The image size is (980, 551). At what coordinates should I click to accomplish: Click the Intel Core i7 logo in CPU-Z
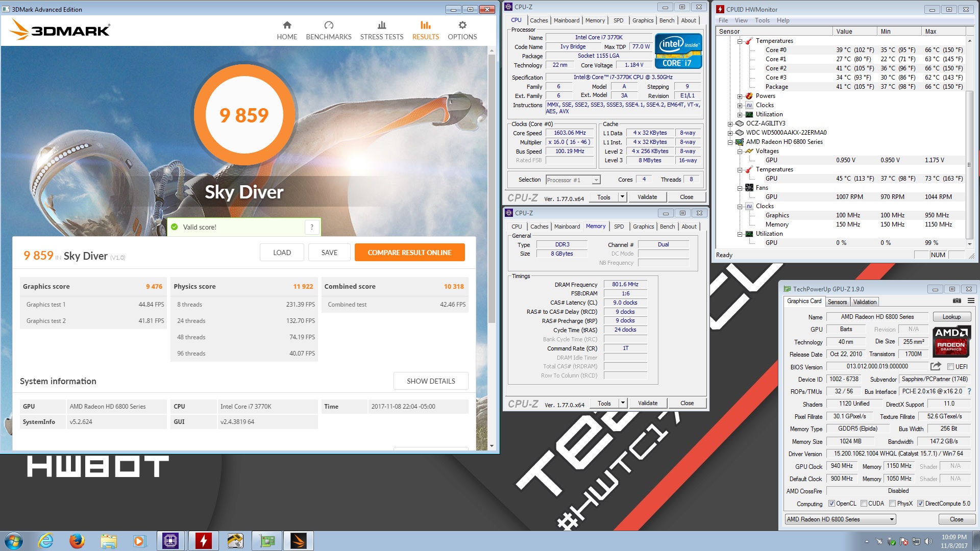(x=678, y=51)
